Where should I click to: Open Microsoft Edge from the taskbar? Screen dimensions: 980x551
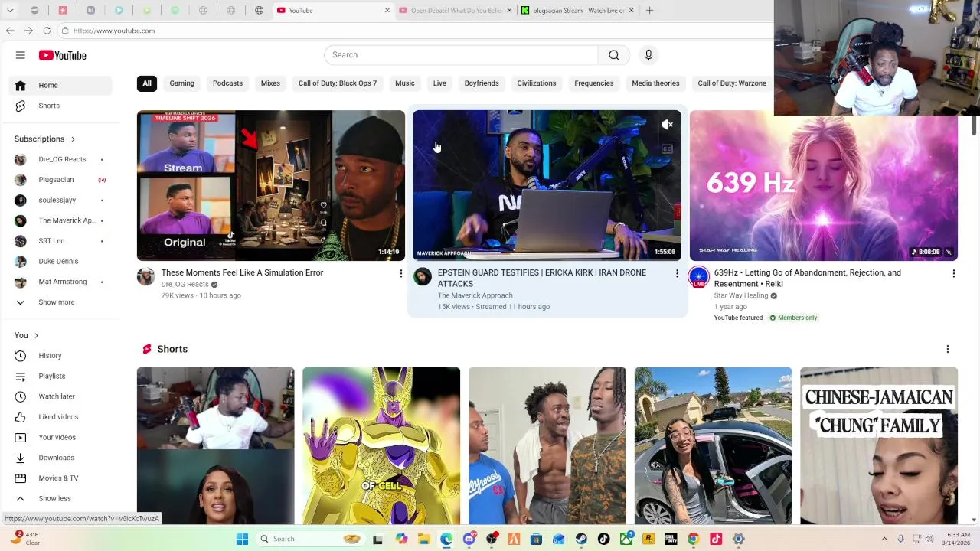(446, 539)
